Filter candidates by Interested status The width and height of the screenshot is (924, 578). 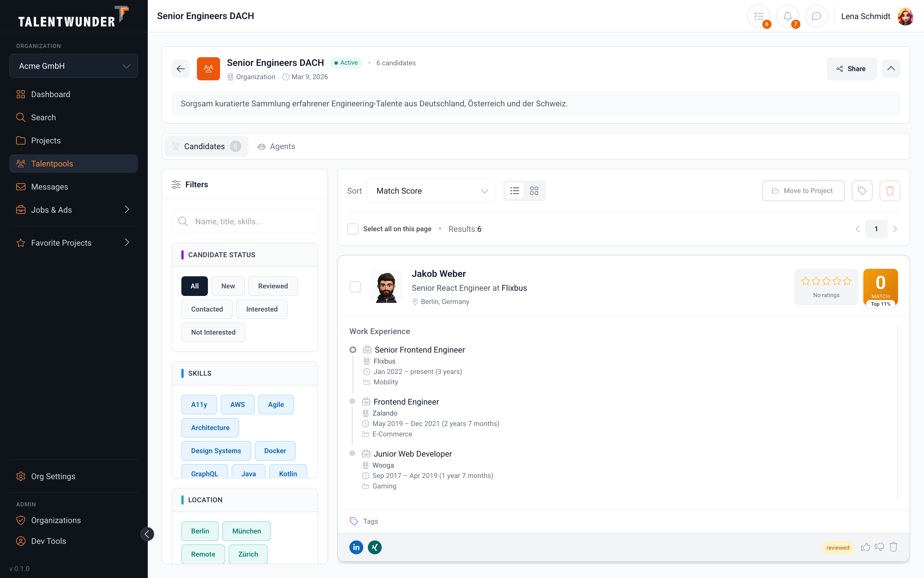pyautogui.click(x=262, y=309)
